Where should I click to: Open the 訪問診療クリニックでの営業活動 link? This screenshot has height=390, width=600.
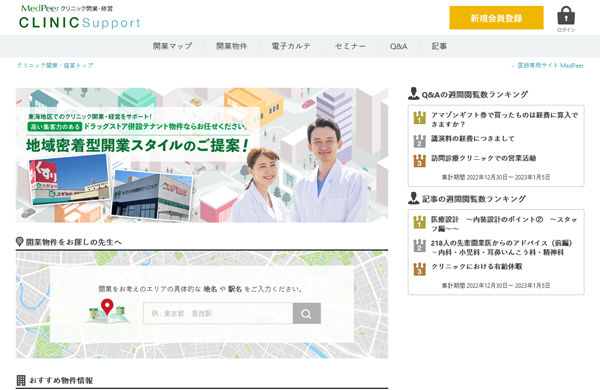point(483,158)
